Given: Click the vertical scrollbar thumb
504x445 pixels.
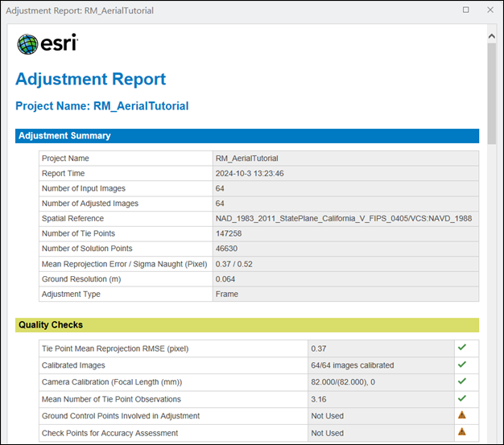Looking at the screenshot, I should pyautogui.click(x=491, y=93).
